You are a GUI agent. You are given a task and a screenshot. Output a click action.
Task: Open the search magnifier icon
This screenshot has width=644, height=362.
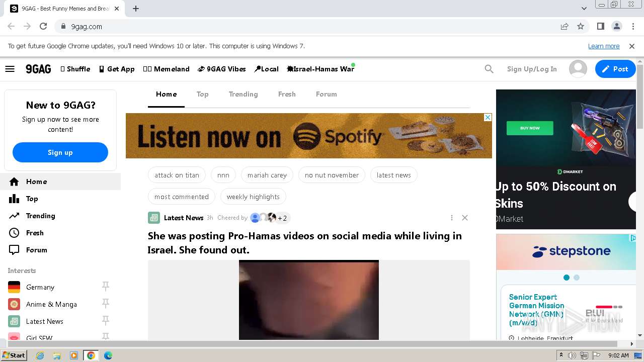[x=489, y=69]
